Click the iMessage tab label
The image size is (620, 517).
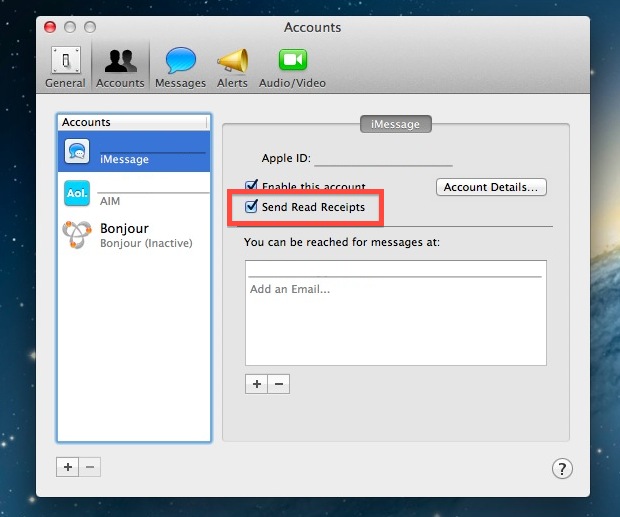click(x=395, y=124)
